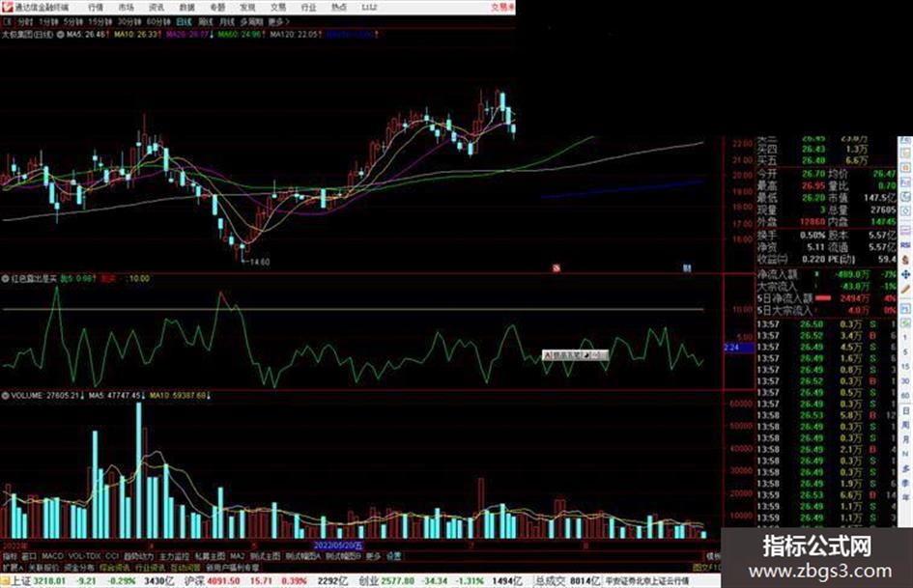913x588 pixels.
Task: Open 新用户福利专享 link
Action: point(232,567)
